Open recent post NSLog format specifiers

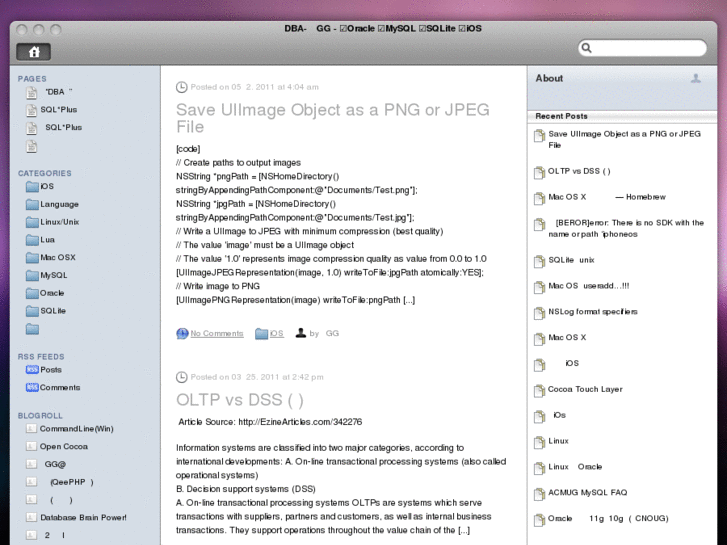click(x=592, y=312)
